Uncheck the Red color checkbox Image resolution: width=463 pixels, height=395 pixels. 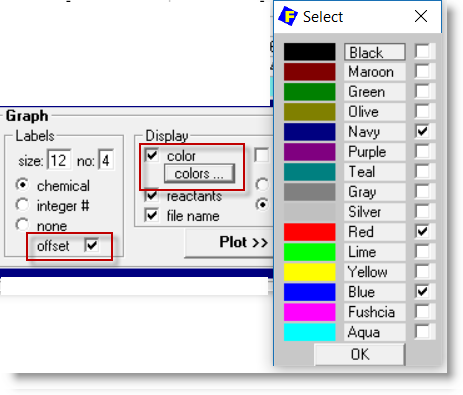(x=423, y=232)
